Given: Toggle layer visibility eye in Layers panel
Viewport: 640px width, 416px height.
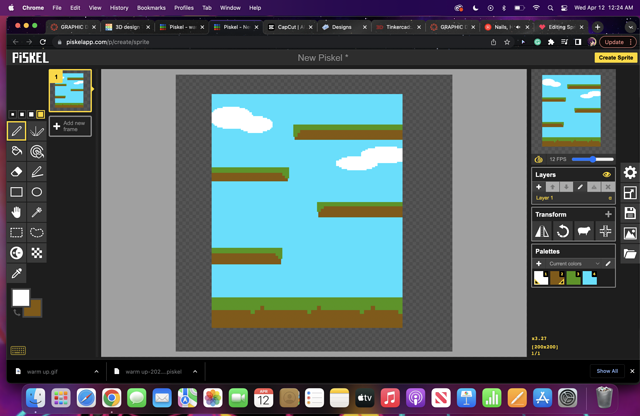Looking at the screenshot, I should coord(606,174).
